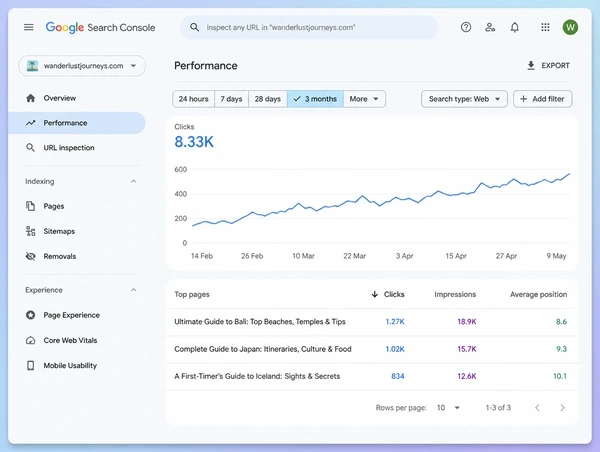600x452 pixels.
Task: Click the down arrow sort icon beside Clicks
Action: (375, 294)
